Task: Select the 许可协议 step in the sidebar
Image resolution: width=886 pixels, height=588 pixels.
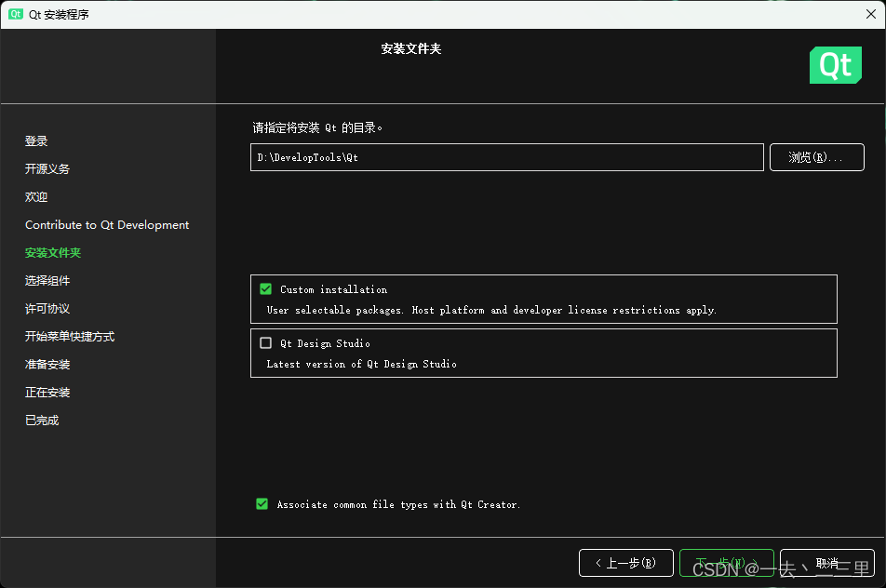Action: click(x=47, y=308)
